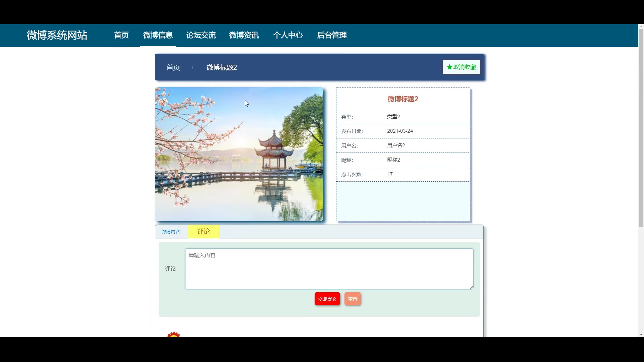Select the 评论 tab

(204, 232)
